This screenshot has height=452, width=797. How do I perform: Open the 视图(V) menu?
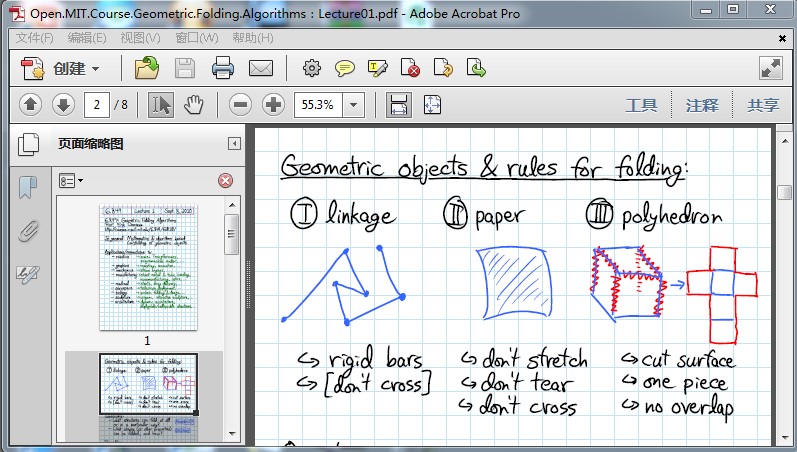coord(140,38)
